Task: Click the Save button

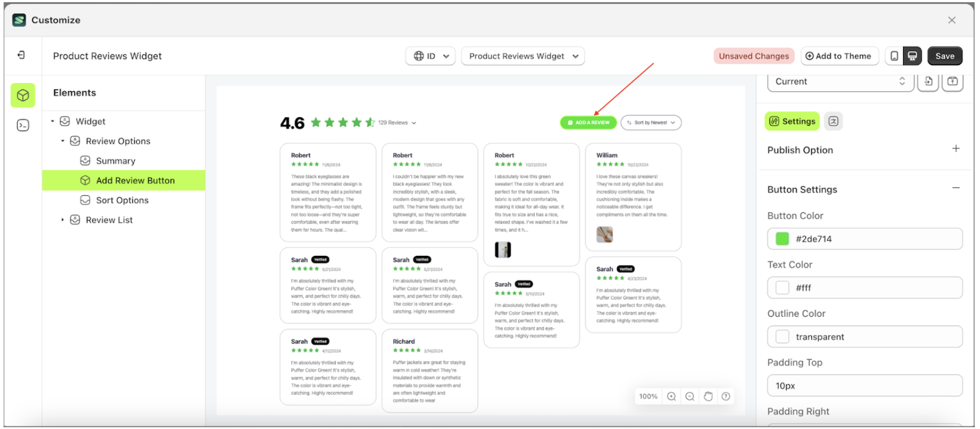Action: pos(945,56)
